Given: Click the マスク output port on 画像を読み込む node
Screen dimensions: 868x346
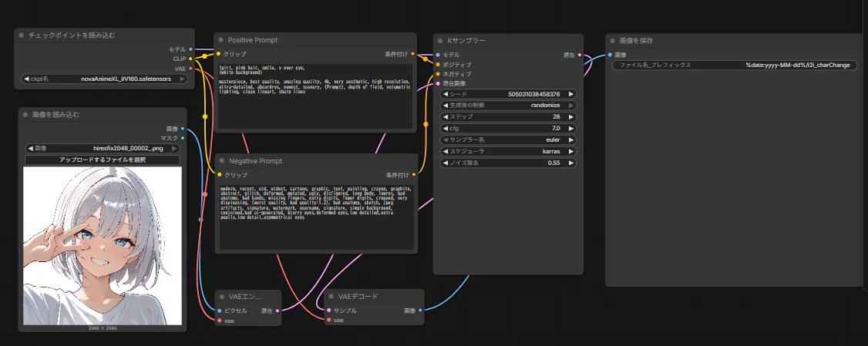Looking at the screenshot, I should click(183, 138).
